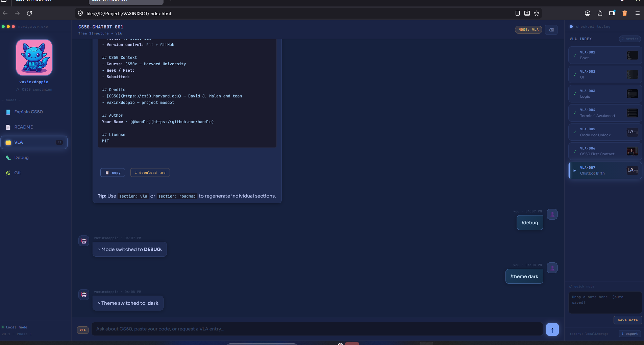Click the blue book icon beside Explain CS50
Screen dimensions: 644x345
(x=8, y=112)
